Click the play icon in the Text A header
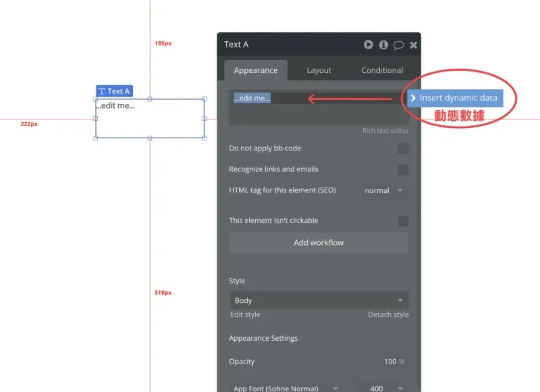The height and width of the screenshot is (392, 540). (369, 45)
